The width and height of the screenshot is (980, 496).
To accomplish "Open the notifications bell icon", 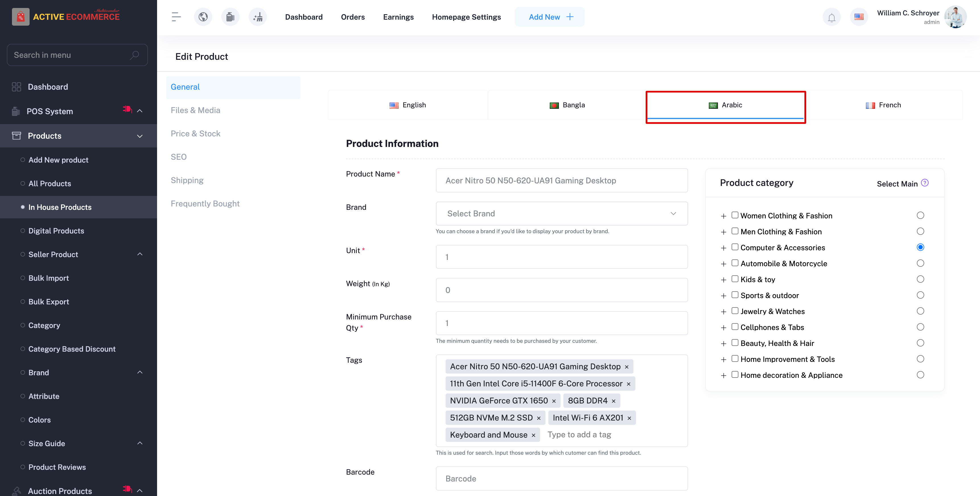I will pyautogui.click(x=832, y=17).
